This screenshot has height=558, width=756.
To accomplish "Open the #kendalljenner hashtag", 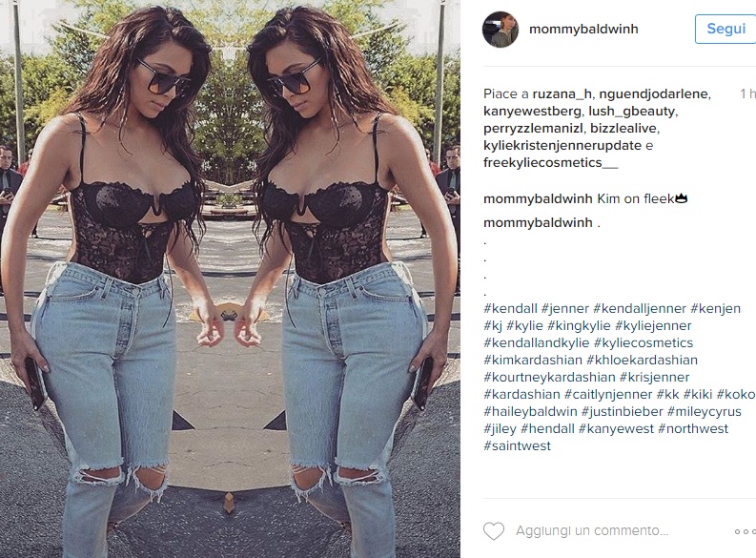I will coord(640,308).
